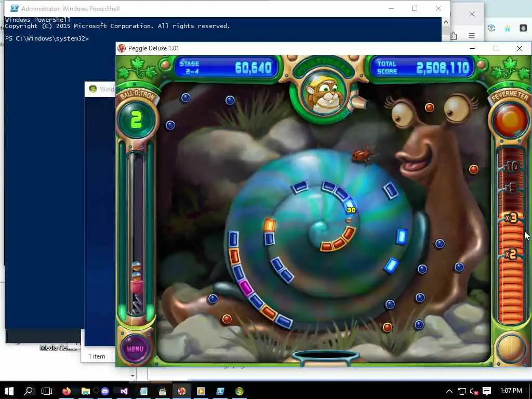Open Discord from taskbar
The image size is (532, 399).
pyautogui.click(x=105, y=391)
